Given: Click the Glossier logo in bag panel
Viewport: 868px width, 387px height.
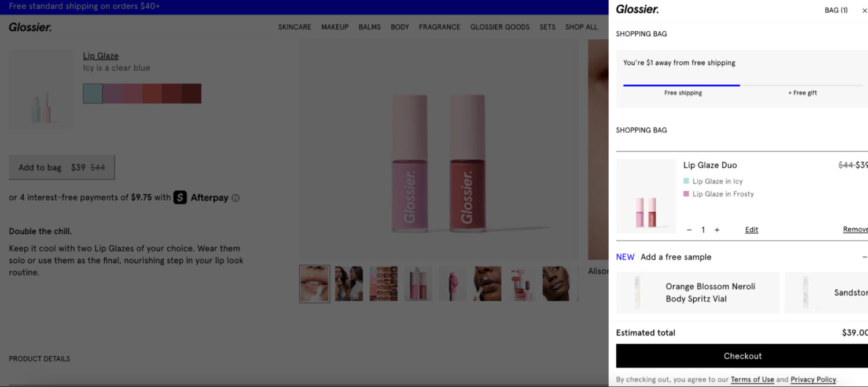Looking at the screenshot, I should (x=637, y=9).
